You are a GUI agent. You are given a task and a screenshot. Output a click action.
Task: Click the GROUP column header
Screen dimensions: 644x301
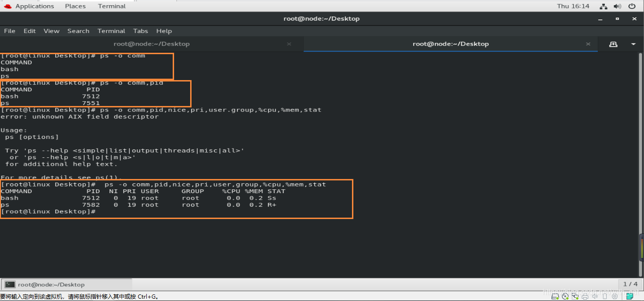pos(193,191)
